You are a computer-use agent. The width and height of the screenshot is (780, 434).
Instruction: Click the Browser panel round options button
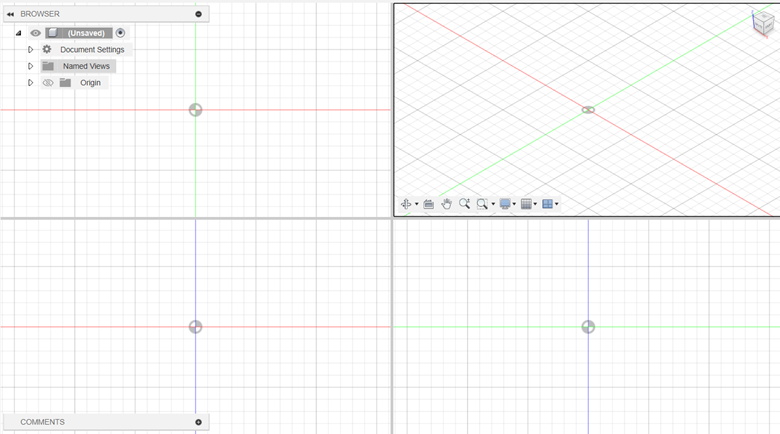(x=198, y=14)
